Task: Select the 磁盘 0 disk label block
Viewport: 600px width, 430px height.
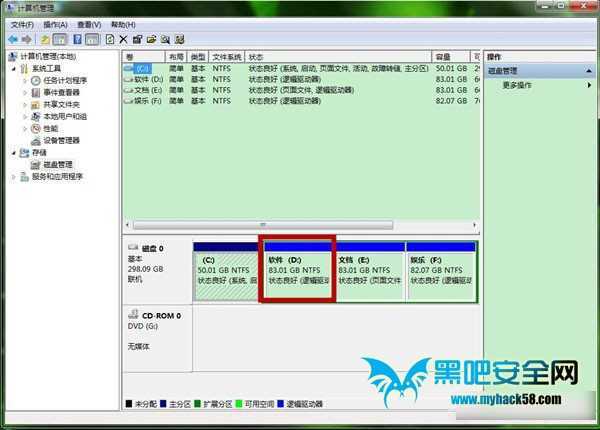Action: click(157, 272)
